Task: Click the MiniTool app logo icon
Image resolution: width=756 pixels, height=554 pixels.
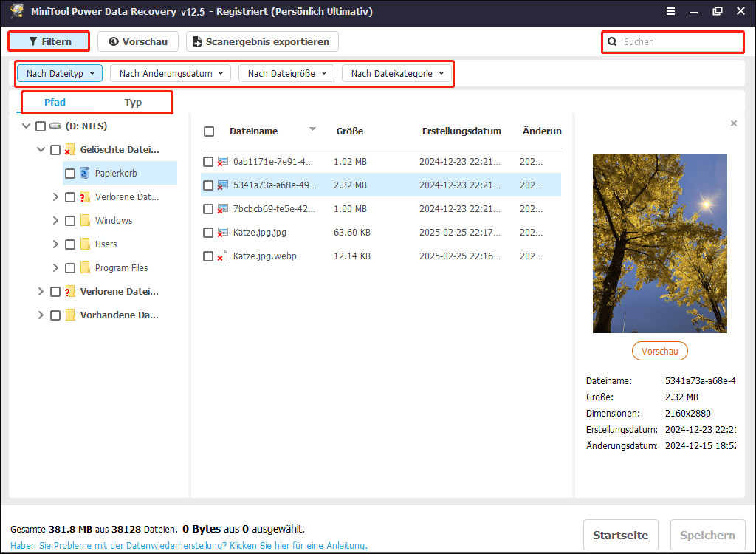Action: pyautogui.click(x=17, y=11)
